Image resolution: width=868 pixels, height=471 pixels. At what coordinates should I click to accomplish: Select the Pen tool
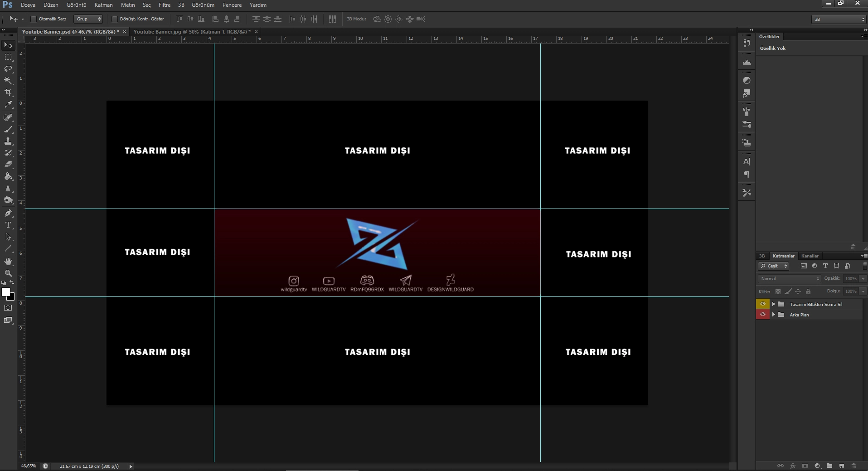pos(8,213)
